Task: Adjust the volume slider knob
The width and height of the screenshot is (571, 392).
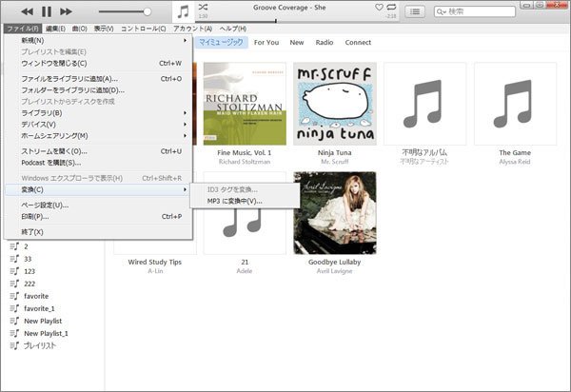Action: (148, 12)
